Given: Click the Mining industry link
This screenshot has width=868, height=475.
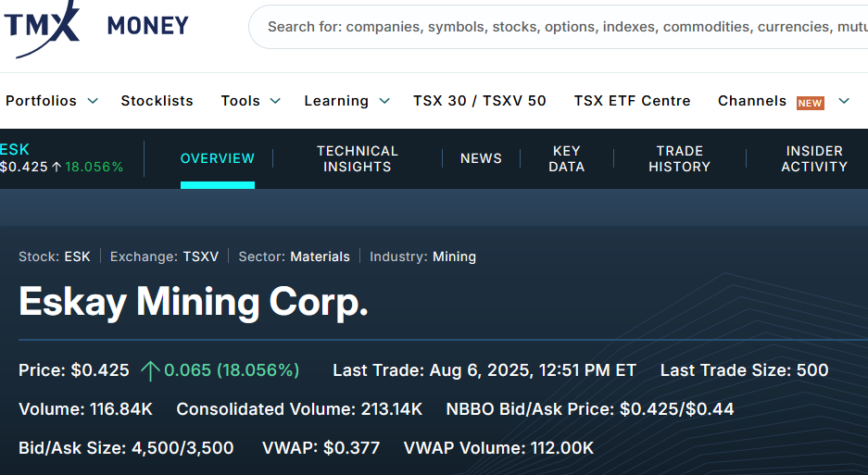Looking at the screenshot, I should point(454,256).
